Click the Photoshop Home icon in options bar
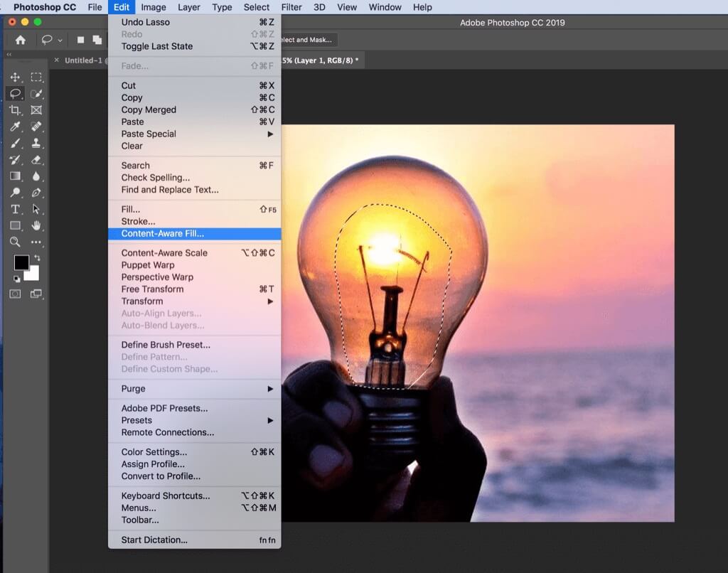Viewport: 728px width, 573px height. click(21, 39)
